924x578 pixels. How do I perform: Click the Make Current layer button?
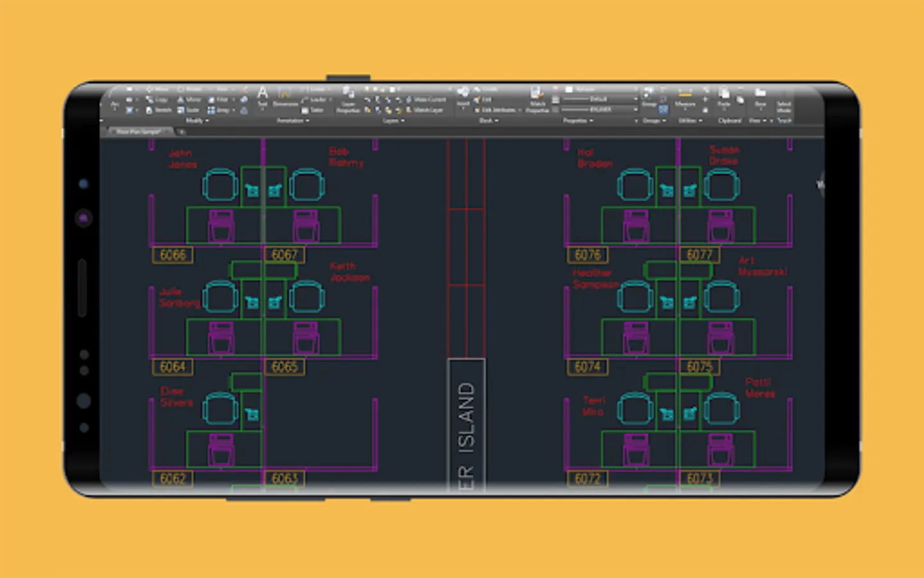click(425, 100)
